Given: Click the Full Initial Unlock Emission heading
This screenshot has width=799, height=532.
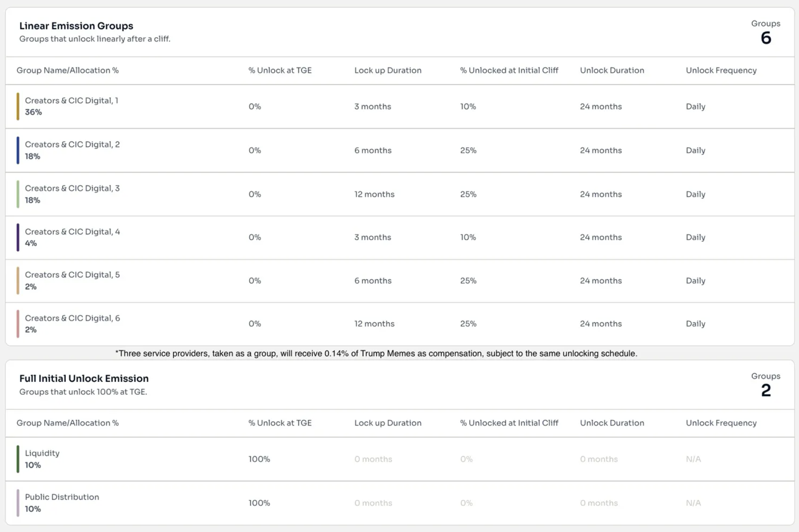Looking at the screenshot, I should (84, 378).
